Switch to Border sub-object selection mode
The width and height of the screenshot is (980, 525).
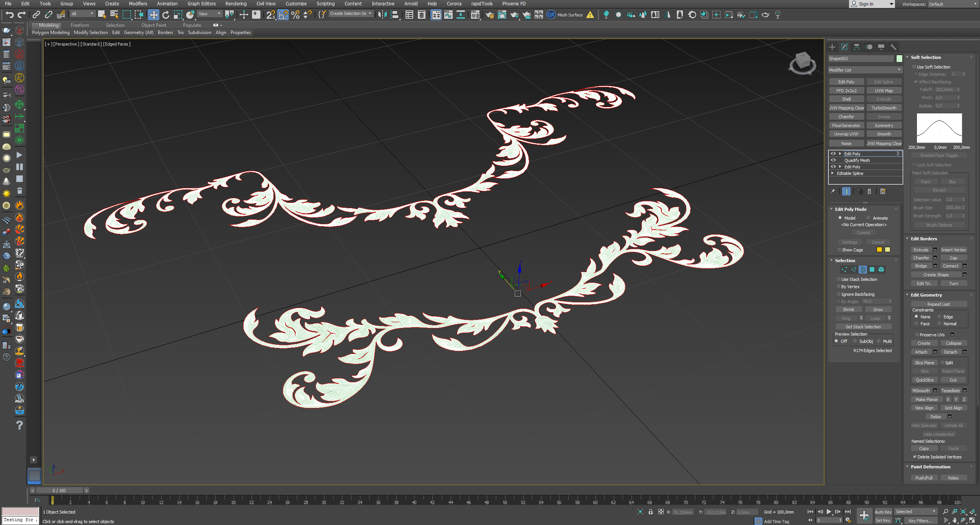863,270
